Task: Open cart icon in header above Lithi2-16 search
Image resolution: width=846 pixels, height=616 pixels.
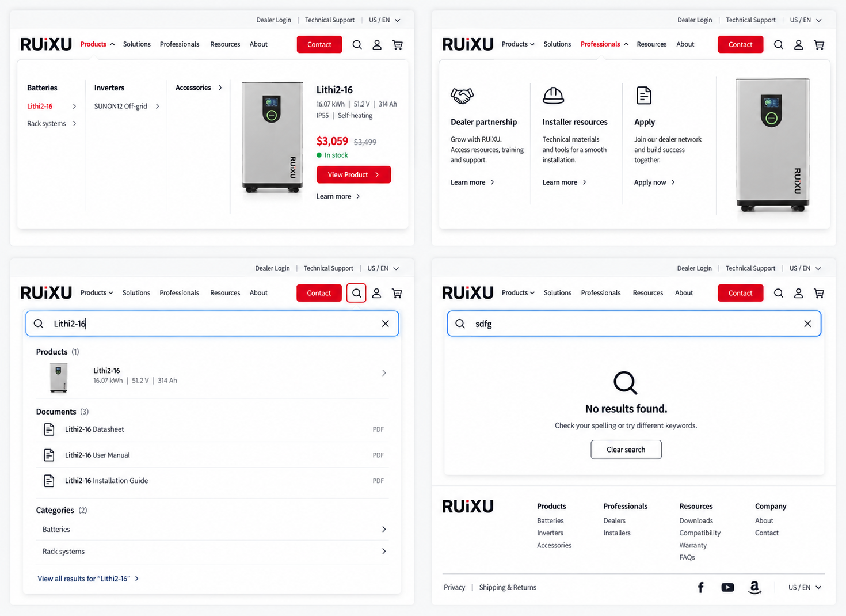Action: point(397,293)
